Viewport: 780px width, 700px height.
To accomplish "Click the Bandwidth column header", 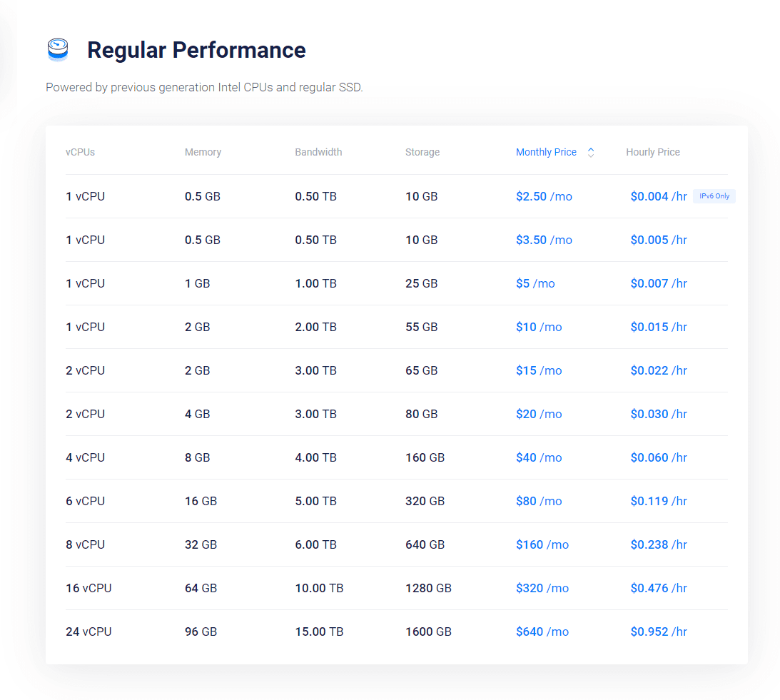I will click(x=318, y=152).
